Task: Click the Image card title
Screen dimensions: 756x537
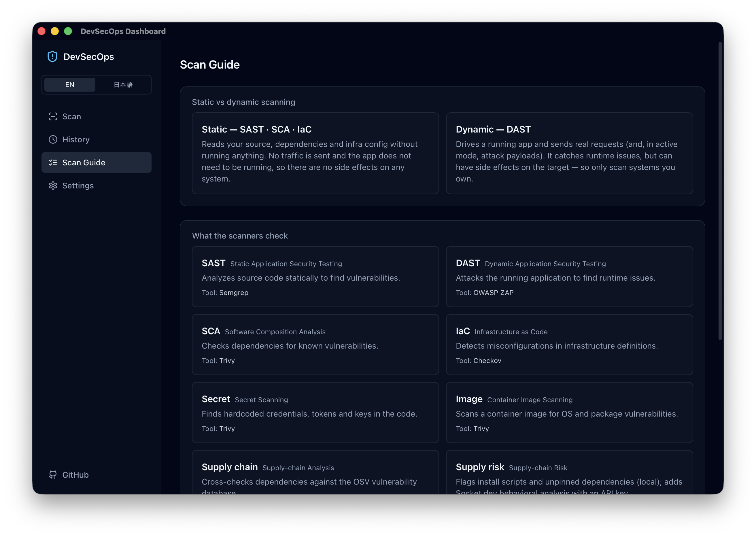Action: tap(469, 399)
